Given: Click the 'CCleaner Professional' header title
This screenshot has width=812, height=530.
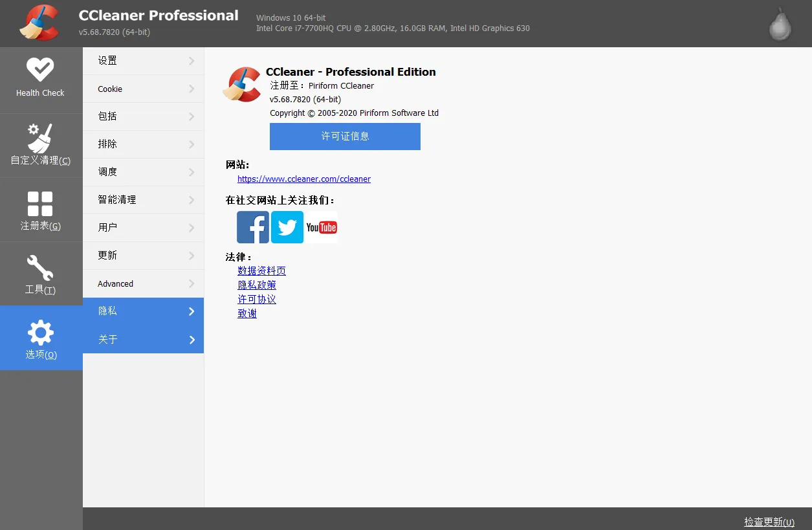Looking at the screenshot, I should 159,16.
